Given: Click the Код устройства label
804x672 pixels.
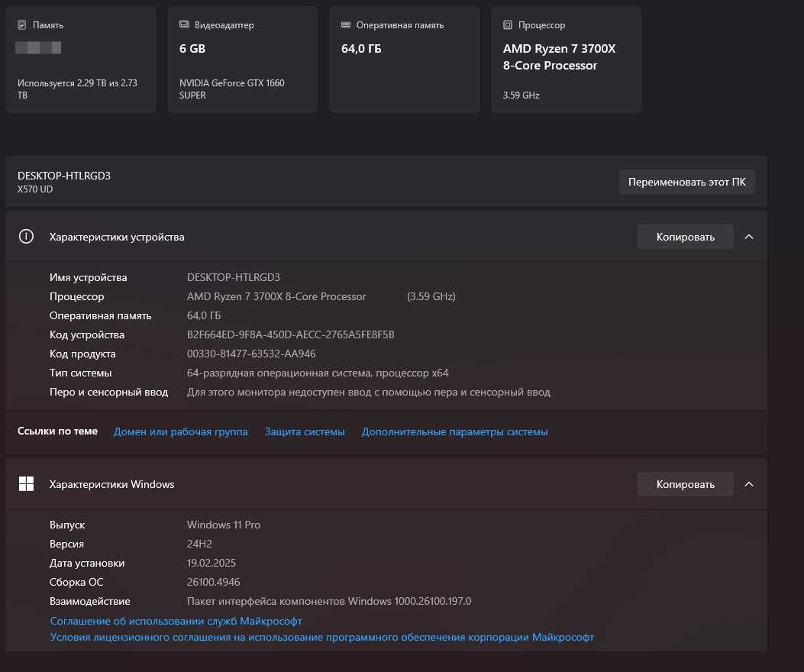Looking at the screenshot, I should coord(87,334).
